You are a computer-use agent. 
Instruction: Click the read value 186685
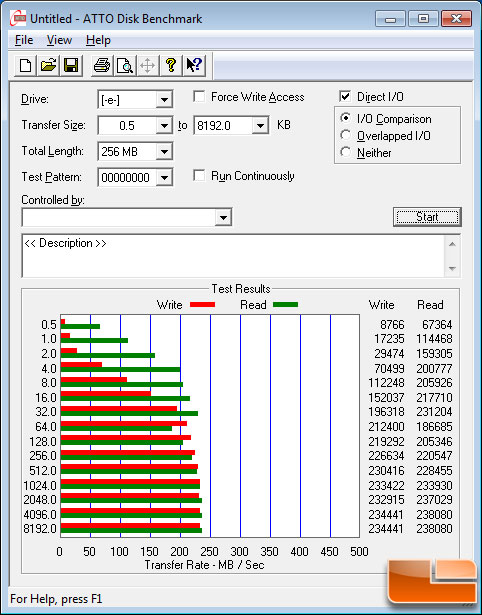pyautogui.click(x=434, y=427)
